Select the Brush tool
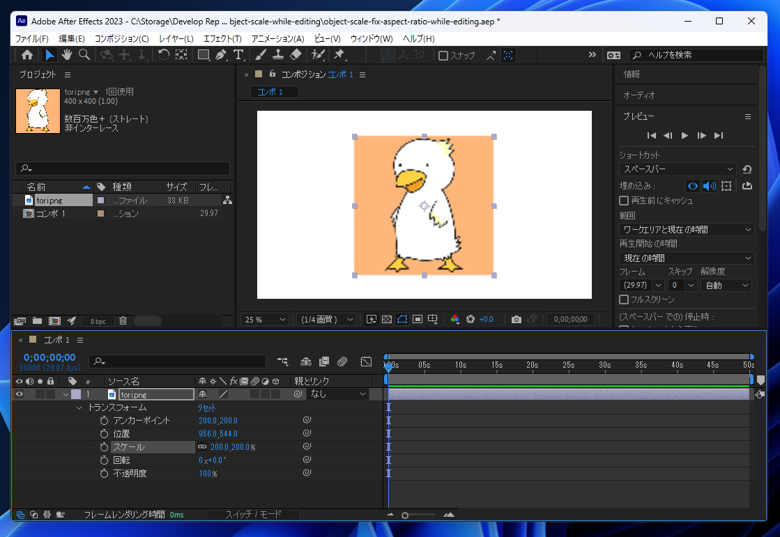Viewport: 780px width, 537px height. (x=261, y=55)
